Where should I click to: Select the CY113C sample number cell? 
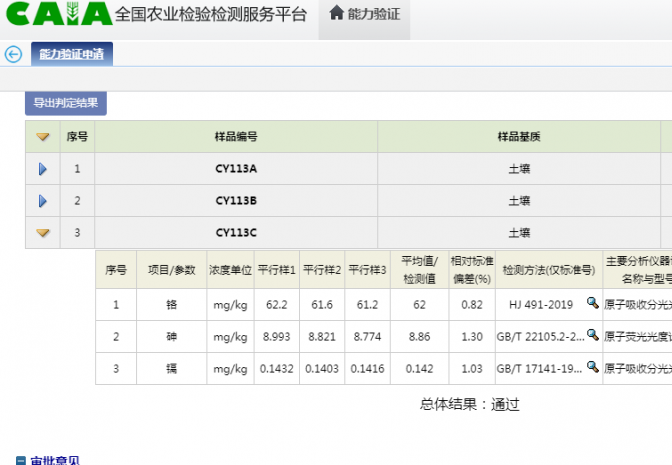[x=236, y=233]
